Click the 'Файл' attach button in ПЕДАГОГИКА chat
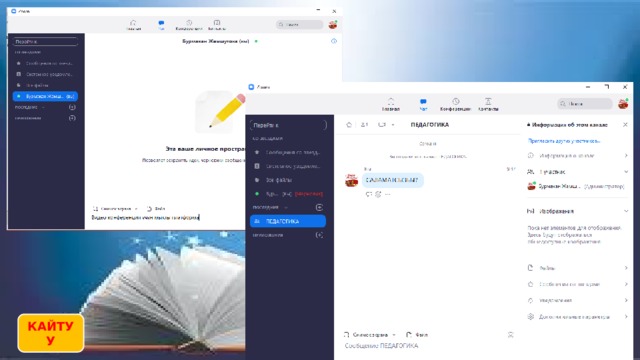 [x=417, y=335]
